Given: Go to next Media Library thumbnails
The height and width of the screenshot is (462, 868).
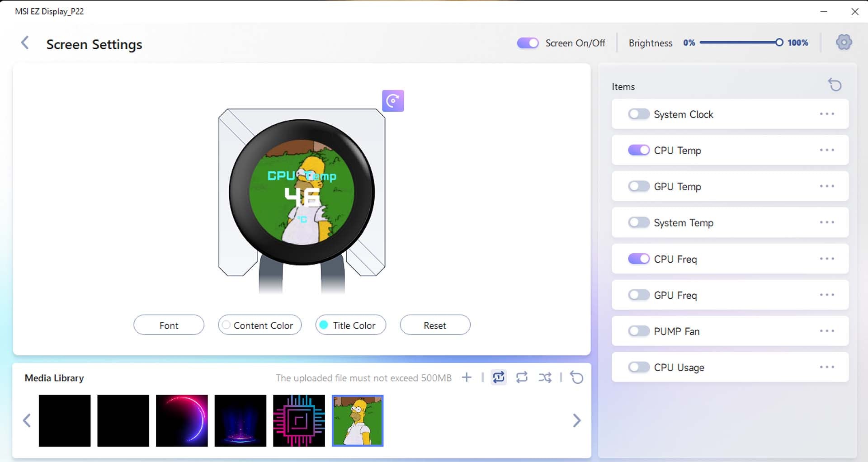Looking at the screenshot, I should 576,420.
